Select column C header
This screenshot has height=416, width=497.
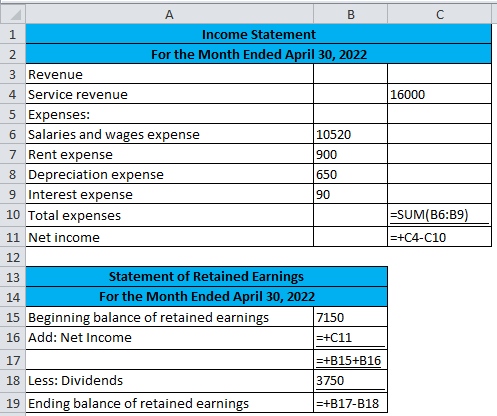coord(440,15)
